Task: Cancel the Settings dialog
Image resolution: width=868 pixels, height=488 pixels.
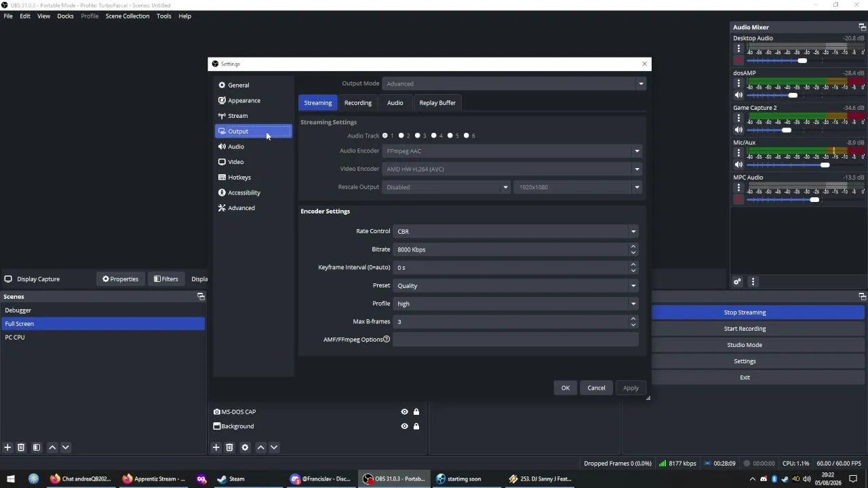Action: point(596,388)
